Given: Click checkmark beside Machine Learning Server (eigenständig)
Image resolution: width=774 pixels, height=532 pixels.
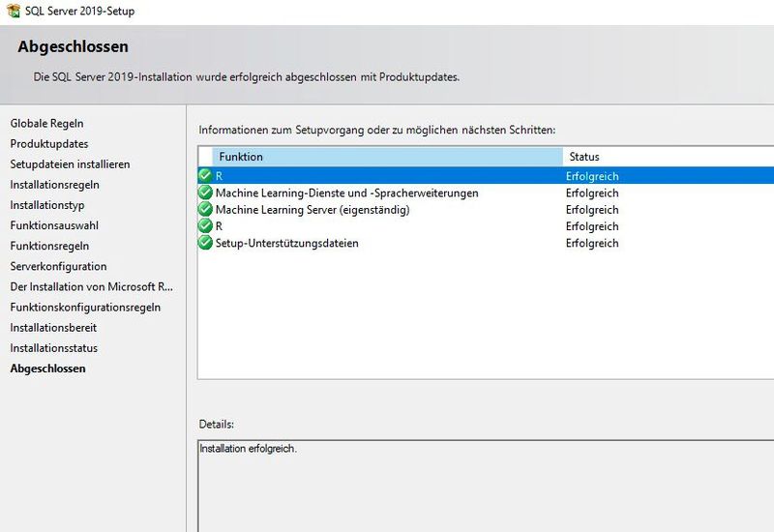Looking at the screenshot, I should tap(205, 209).
